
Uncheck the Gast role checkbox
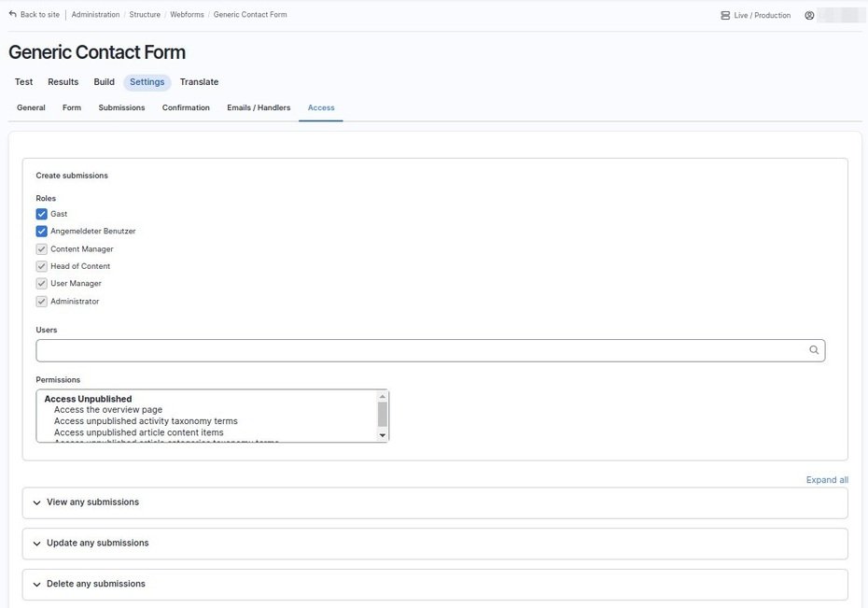[41, 214]
